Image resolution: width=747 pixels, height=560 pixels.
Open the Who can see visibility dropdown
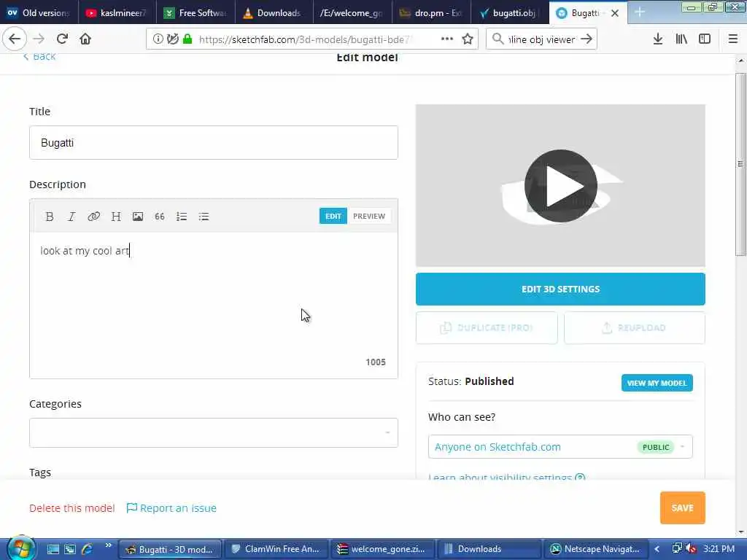(560, 447)
